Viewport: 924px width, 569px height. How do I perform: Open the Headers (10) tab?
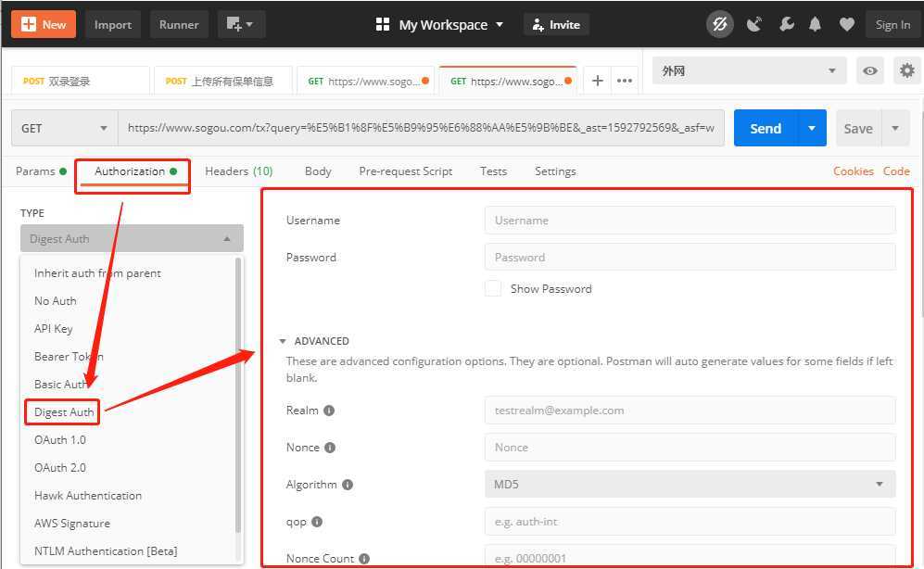(x=239, y=171)
